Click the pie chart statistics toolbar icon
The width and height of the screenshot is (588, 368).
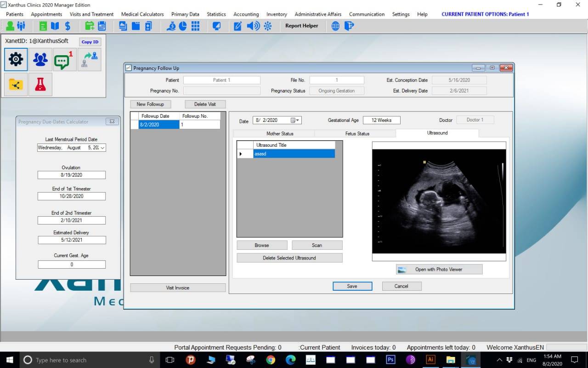pos(183,26)
